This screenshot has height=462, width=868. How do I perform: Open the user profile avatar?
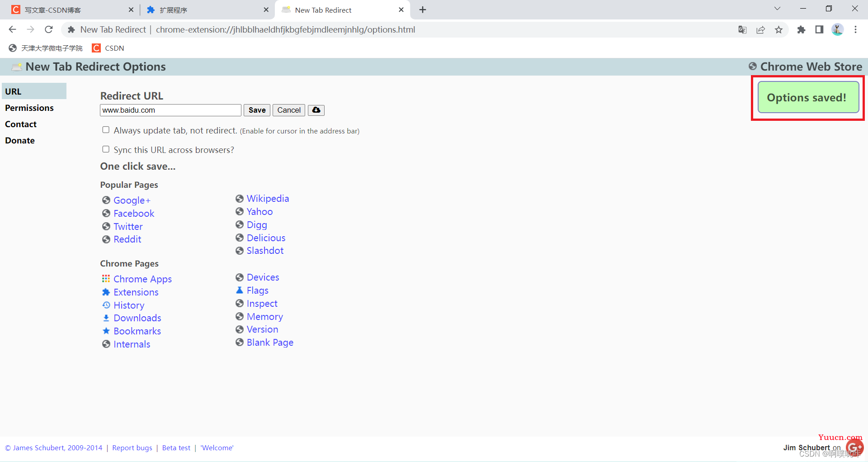pos(837,29)
